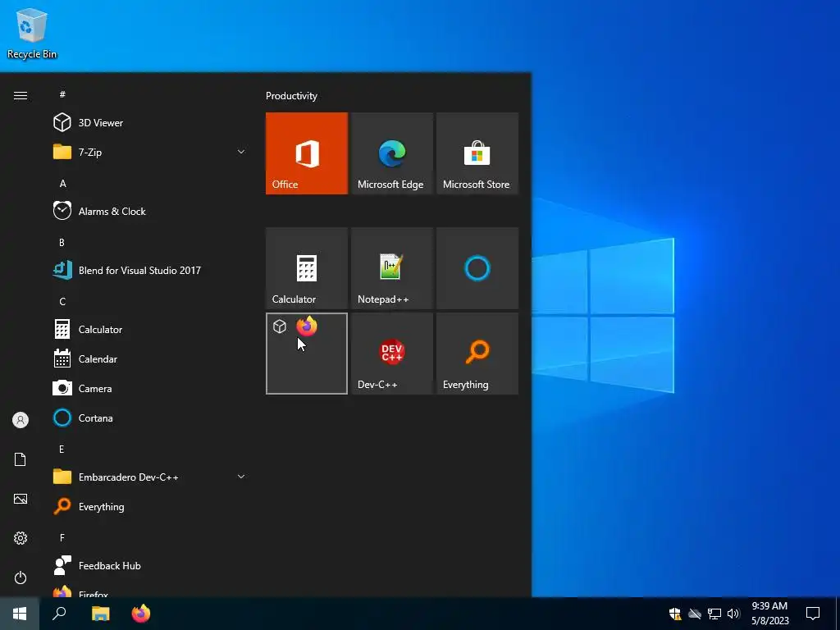This screenshot has height=630, width=840.
Task: Launch Blend for Visual Studio 2017
Action: point(150,270)
